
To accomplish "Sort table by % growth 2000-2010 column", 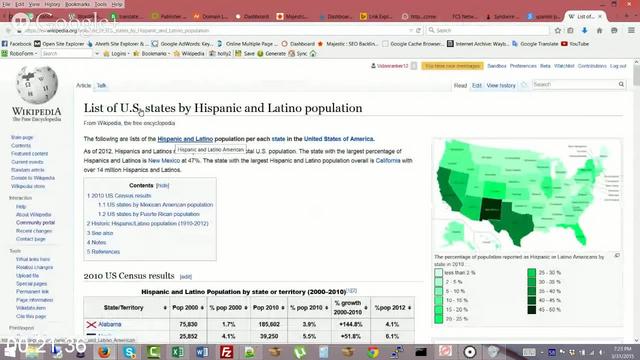I will point(366,308).
